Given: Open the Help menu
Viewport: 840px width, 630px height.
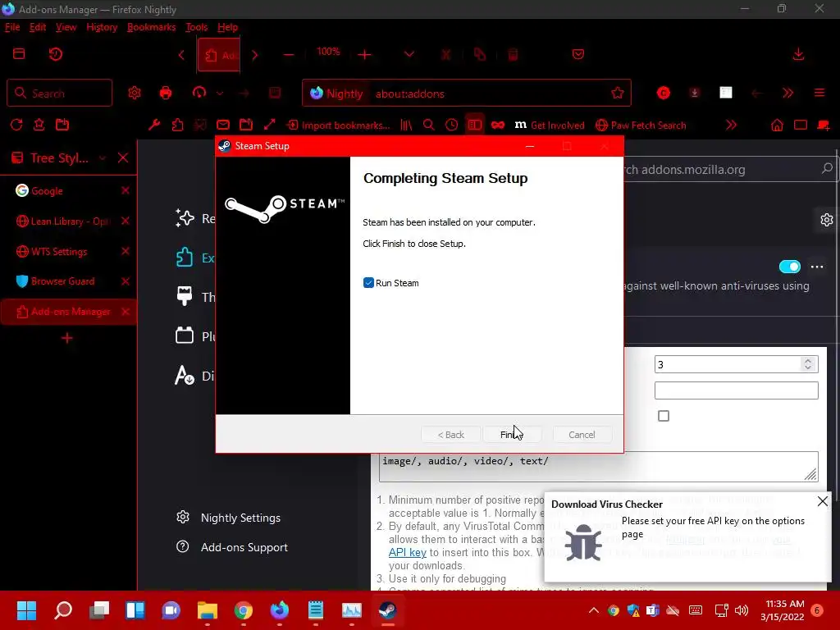Looking at the screenshot, I should tap(228, 27).
